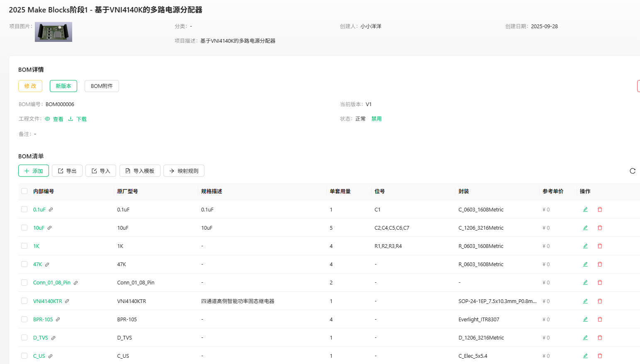Click the 添加 button to add a BOM item
Viewport: 640px width, 364px height.
click(x=34, y=171)
